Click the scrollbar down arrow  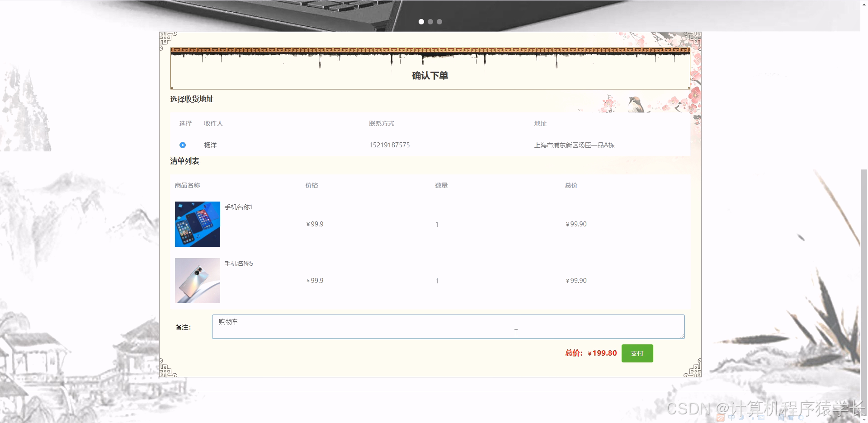[x=864, y=419]
